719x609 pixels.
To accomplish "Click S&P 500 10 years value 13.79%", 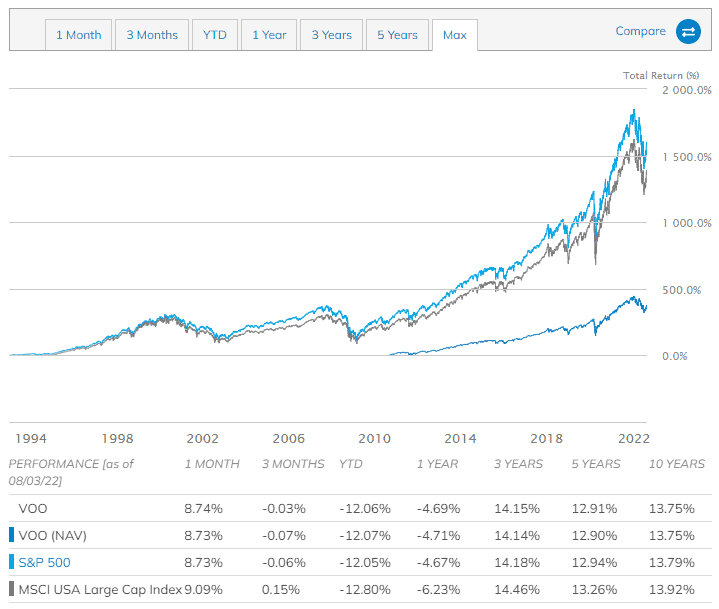I will (x=672, y=562).
